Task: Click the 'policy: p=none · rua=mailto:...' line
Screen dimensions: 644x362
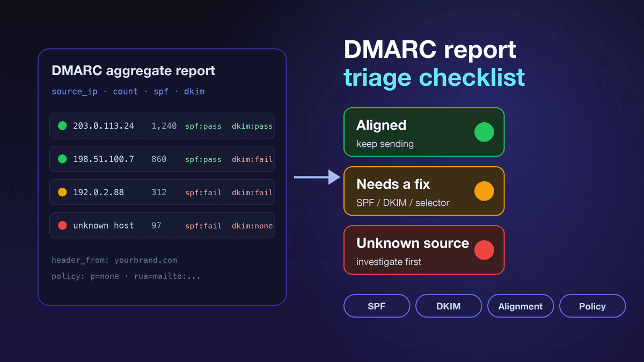Action: click(x=126, y=277)
